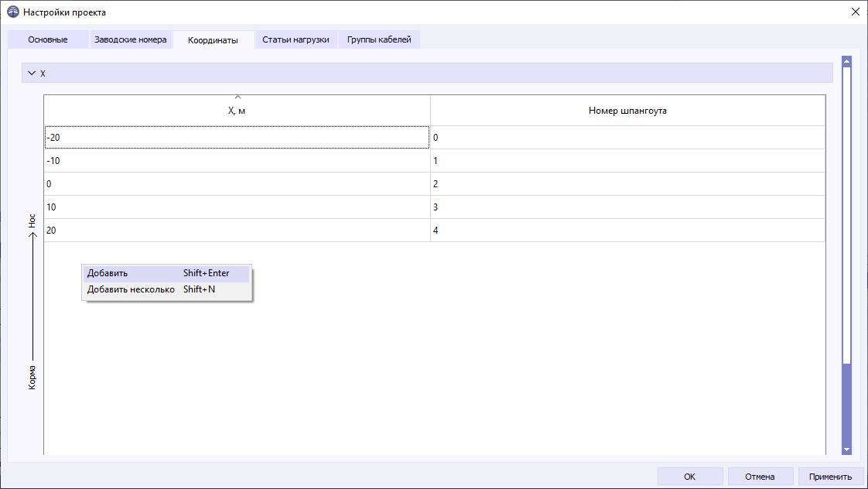
Task: Open the Группы кабелей tab
Action: (x=381, y=39)
